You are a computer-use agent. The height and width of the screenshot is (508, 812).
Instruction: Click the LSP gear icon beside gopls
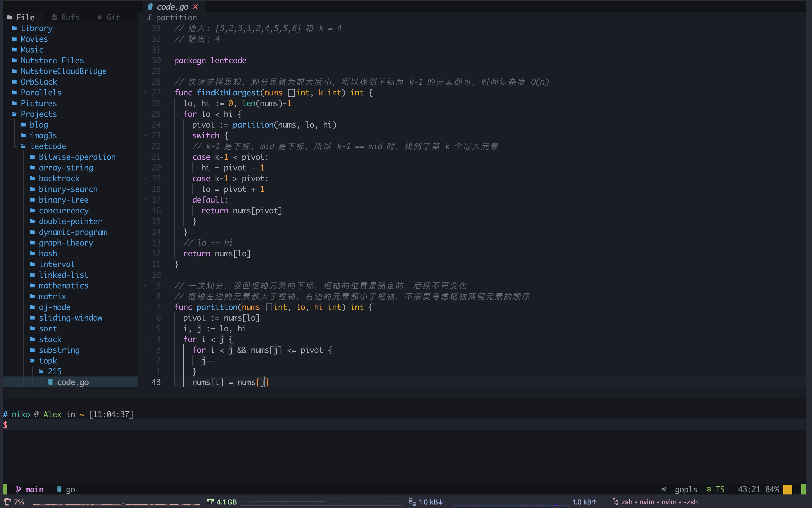click(664, 490)
